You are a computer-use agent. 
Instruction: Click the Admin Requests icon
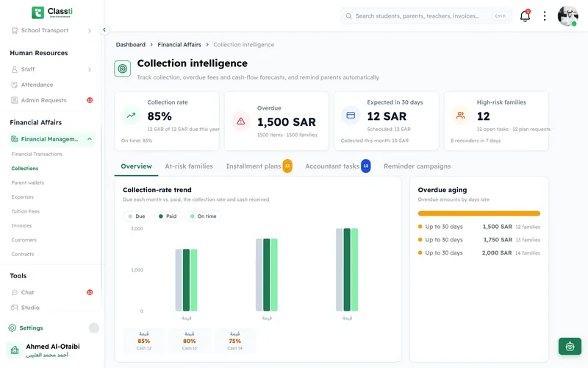[x=15, y=100]
